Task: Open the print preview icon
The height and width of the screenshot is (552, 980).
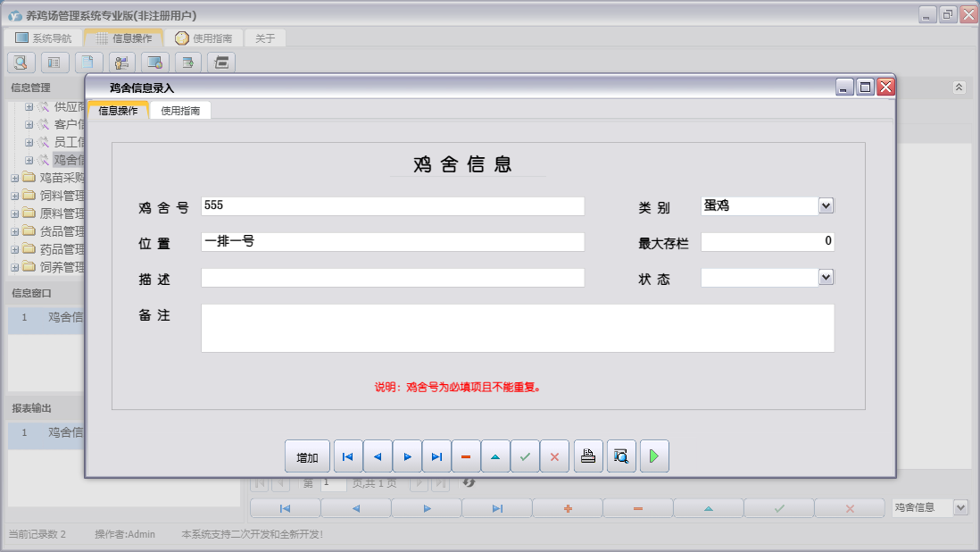Action: click(x=621, y=456)
